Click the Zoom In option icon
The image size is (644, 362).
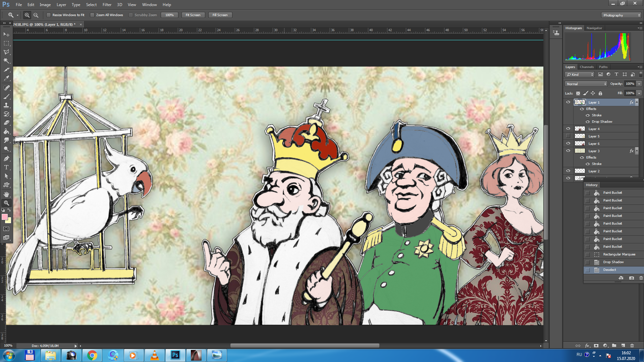(x=27, y=15)
